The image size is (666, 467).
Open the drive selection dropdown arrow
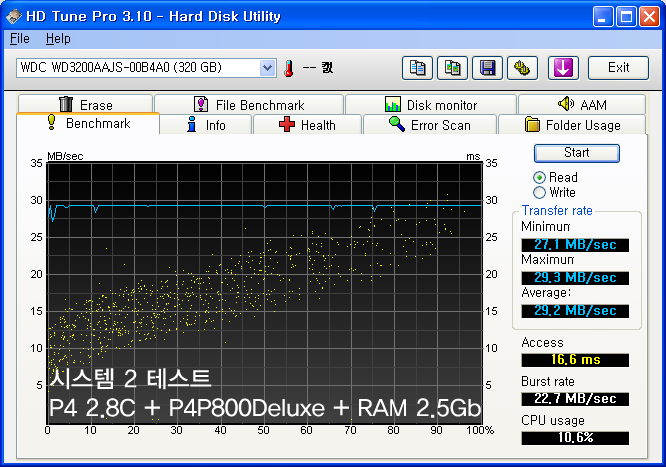267,68
